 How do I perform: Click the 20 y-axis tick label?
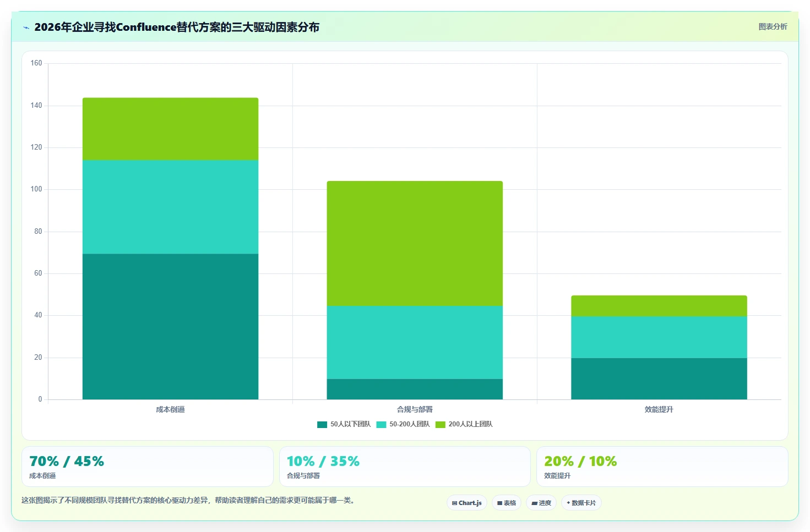point(38,358)
